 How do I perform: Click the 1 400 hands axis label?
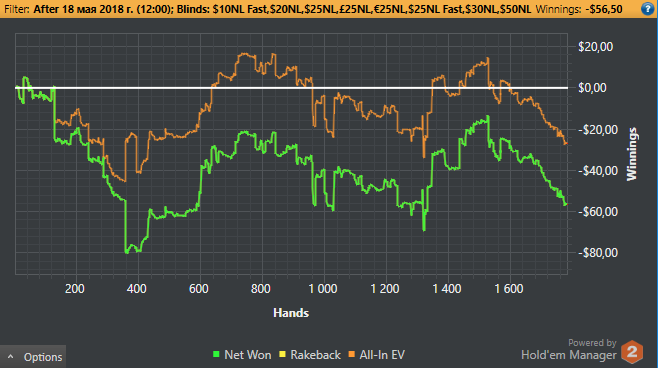tap(446, 289)
